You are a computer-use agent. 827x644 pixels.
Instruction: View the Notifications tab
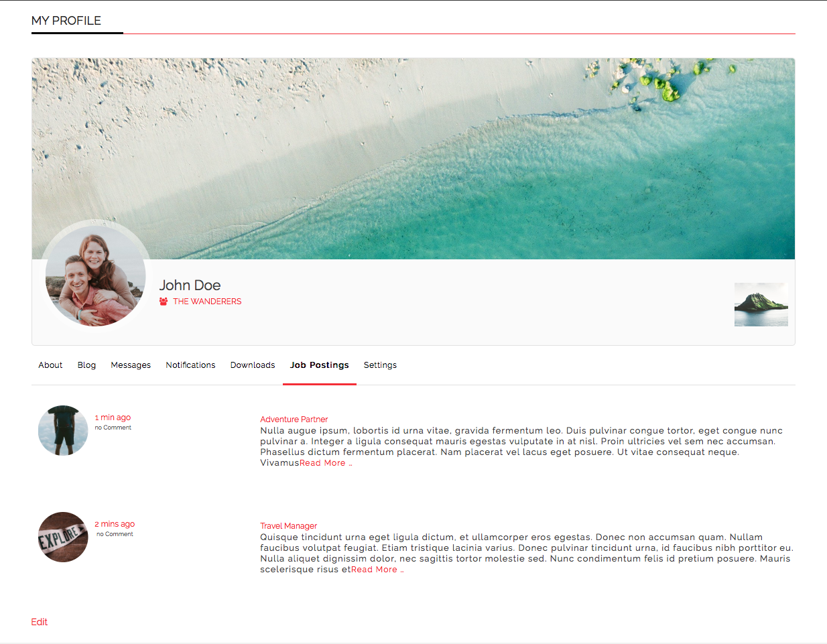pyautogui.click(x=190, y=365)
